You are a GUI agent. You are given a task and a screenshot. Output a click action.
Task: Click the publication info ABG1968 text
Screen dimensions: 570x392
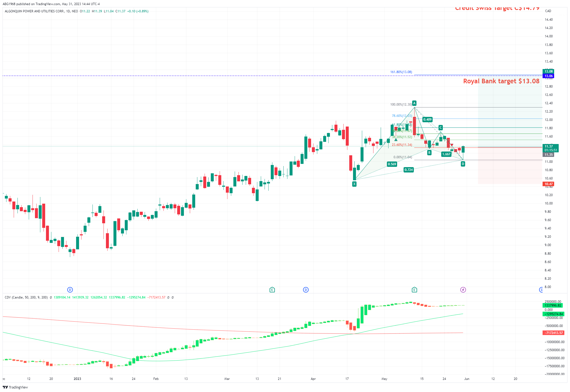point(51,4)
